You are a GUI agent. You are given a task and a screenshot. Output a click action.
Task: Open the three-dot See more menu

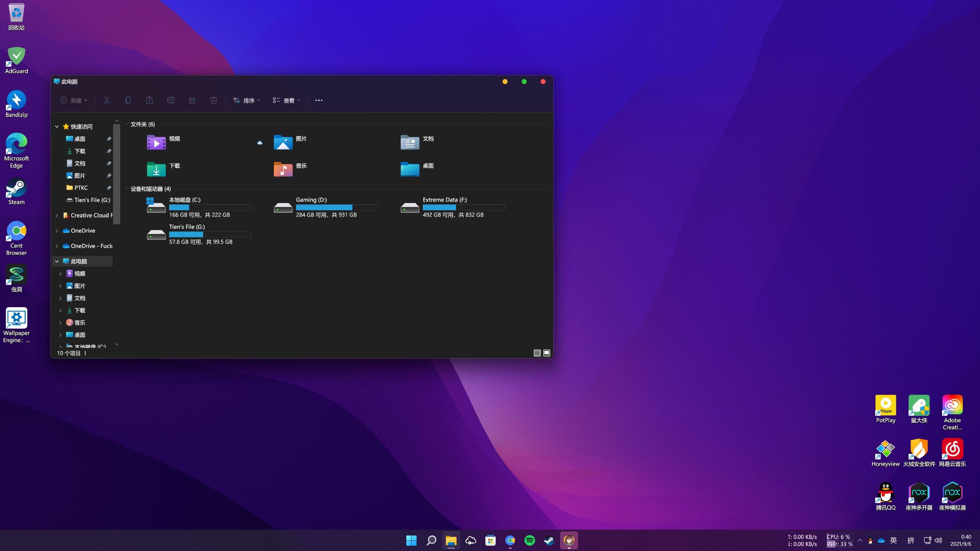click(319, 100)
